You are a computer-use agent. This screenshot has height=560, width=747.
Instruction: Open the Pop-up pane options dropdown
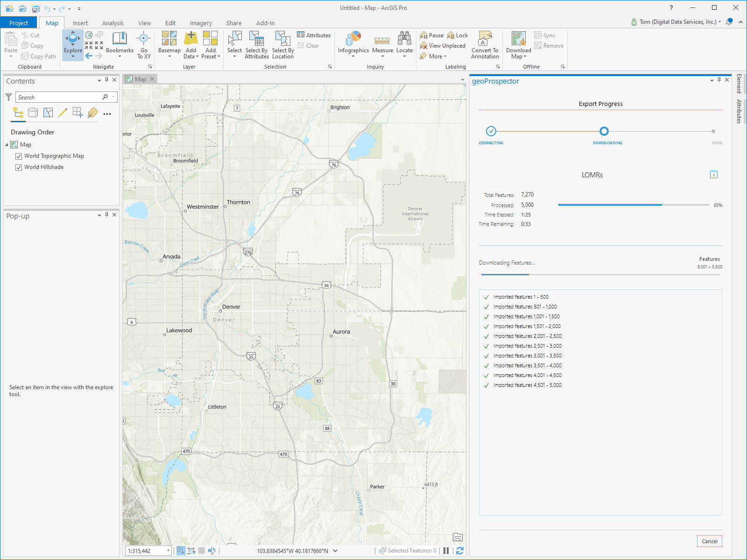point(99,216)
